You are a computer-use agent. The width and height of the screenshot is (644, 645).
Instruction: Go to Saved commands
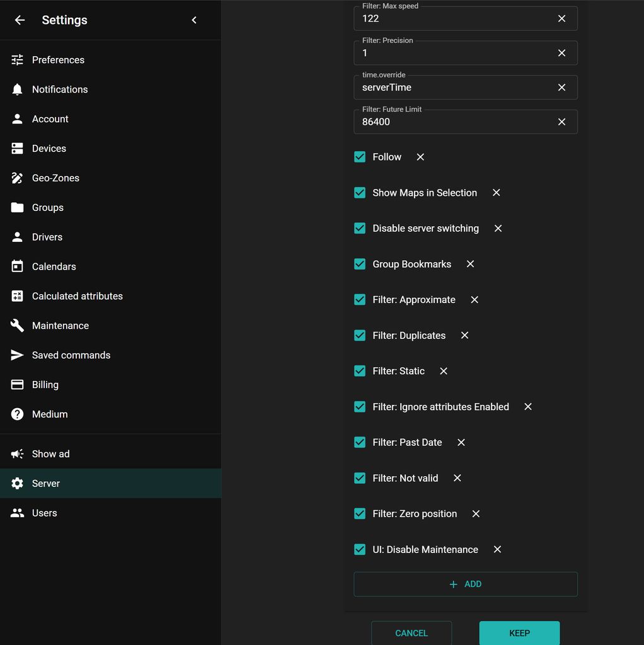110,355
